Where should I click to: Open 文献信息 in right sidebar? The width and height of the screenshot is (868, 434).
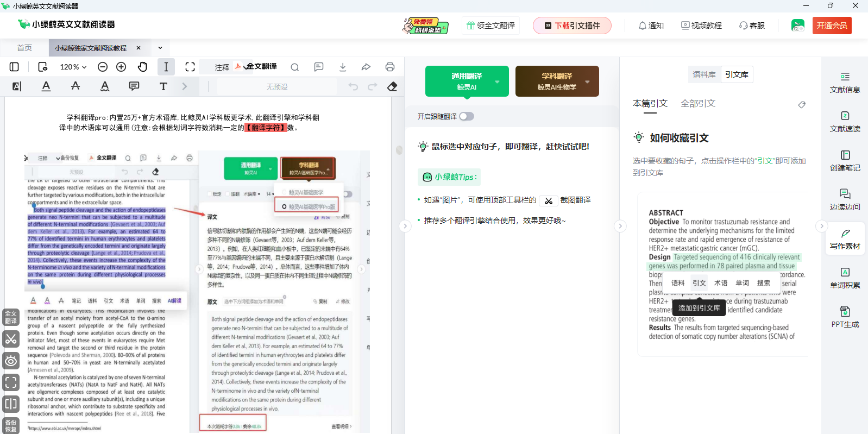(x=845, y=83)
